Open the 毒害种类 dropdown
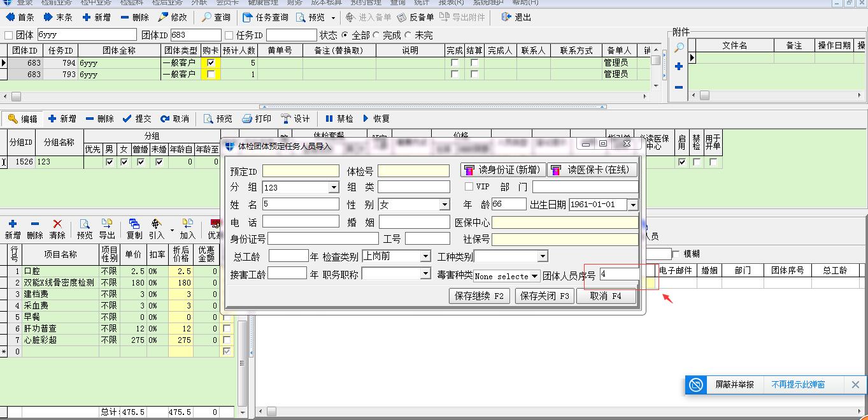 click(x=535, y=276)
